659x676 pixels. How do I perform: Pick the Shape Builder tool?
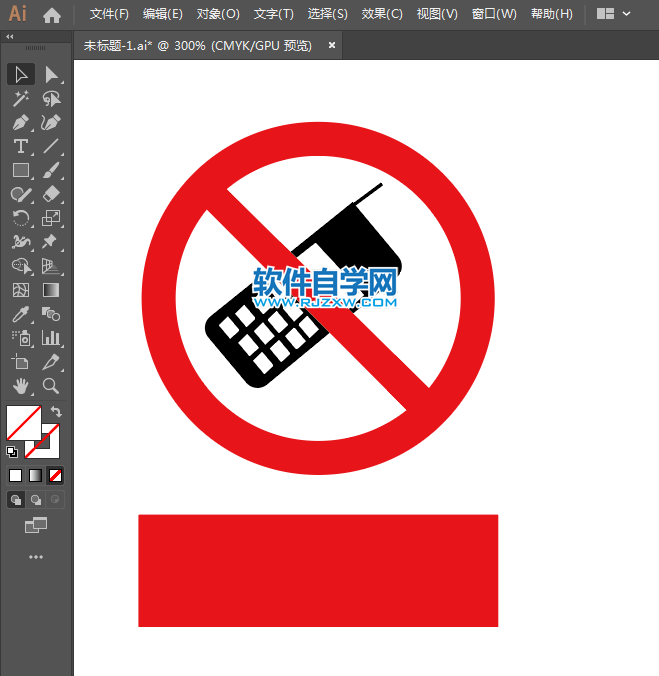[x=21, y=266]
